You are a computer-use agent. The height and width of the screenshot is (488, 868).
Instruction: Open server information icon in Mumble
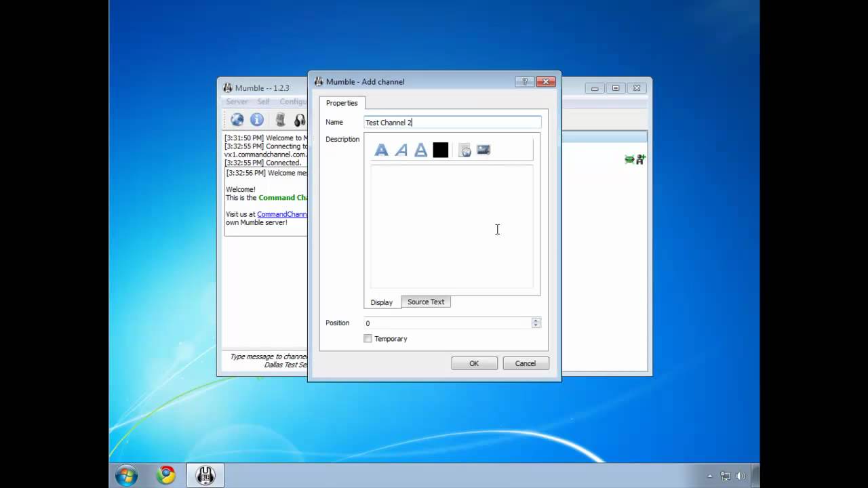pyautogui.click(x=257, y=120)
